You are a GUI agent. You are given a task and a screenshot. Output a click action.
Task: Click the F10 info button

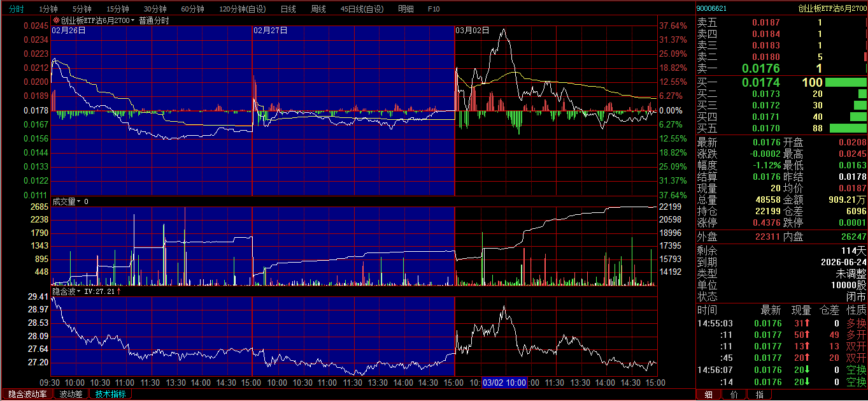click(x=434, y=9)
